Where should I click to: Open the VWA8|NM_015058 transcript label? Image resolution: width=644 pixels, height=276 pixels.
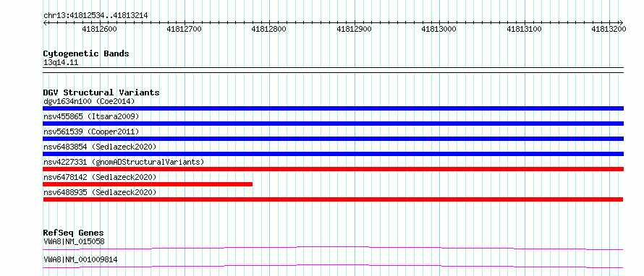coord(74,242)
